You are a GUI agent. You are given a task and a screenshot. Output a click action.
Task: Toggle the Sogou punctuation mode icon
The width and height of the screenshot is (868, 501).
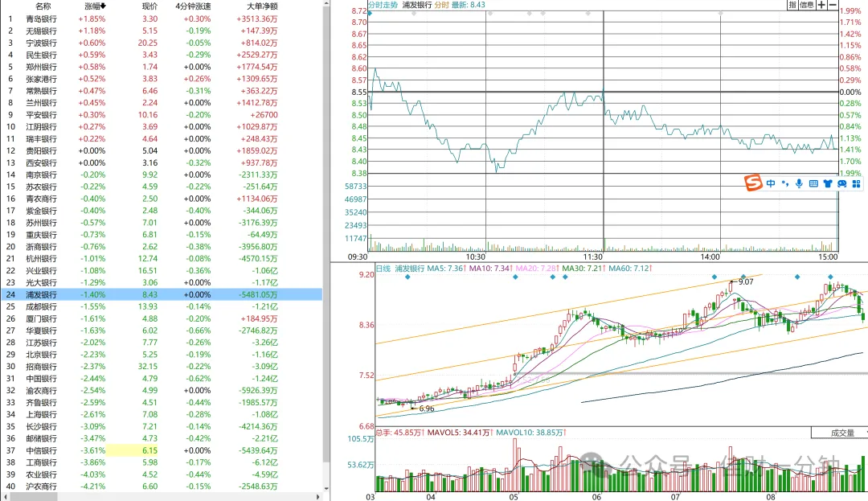click(785, 183)
